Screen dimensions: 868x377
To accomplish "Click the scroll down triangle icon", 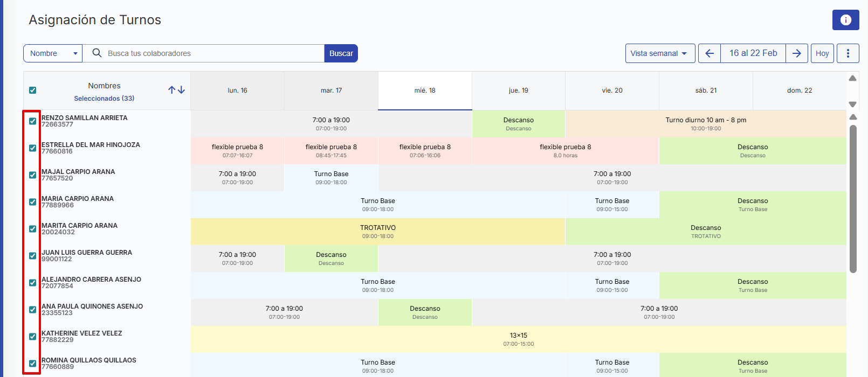I will pos(852,104).
